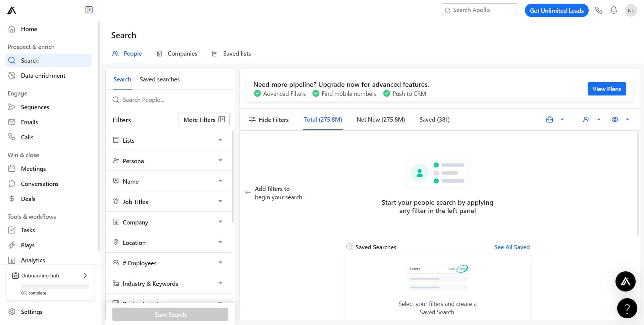The image size is (644, 325).
Task: Open the Saved searches tab
Action: [x=160, y=79]
